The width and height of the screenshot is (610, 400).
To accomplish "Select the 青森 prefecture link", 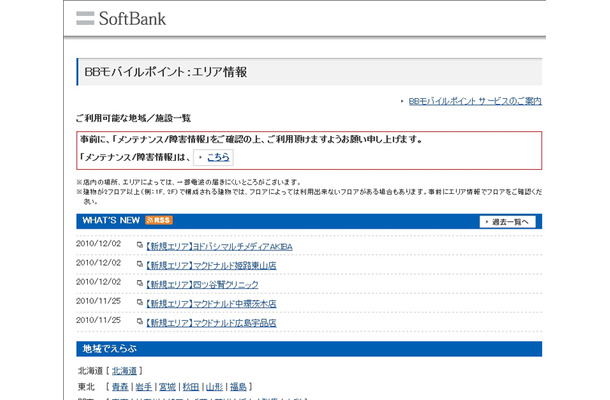I will [120, 387].
